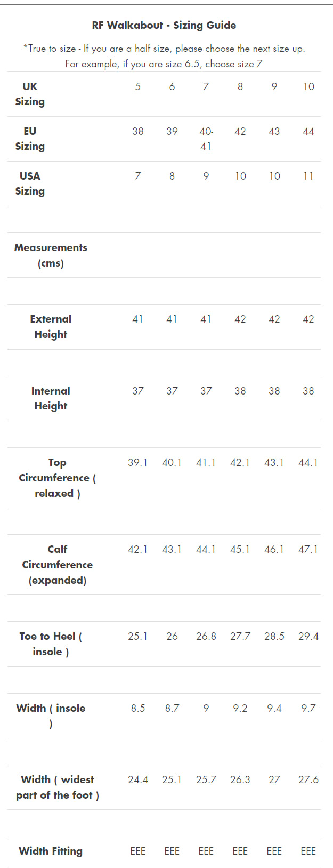Select the External Height row label
Image resolution: width=333 pixels, height=868 pixels.
click(x=51, y=326)
